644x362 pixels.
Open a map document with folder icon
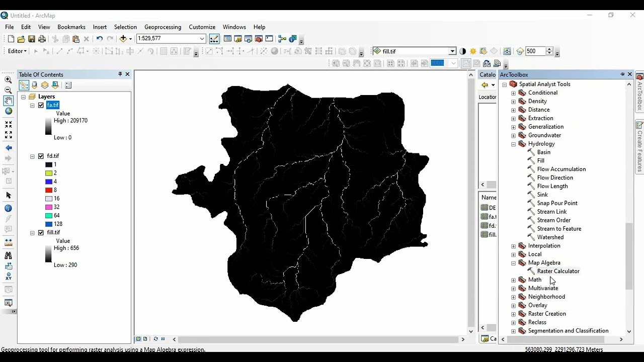(21, 39)
